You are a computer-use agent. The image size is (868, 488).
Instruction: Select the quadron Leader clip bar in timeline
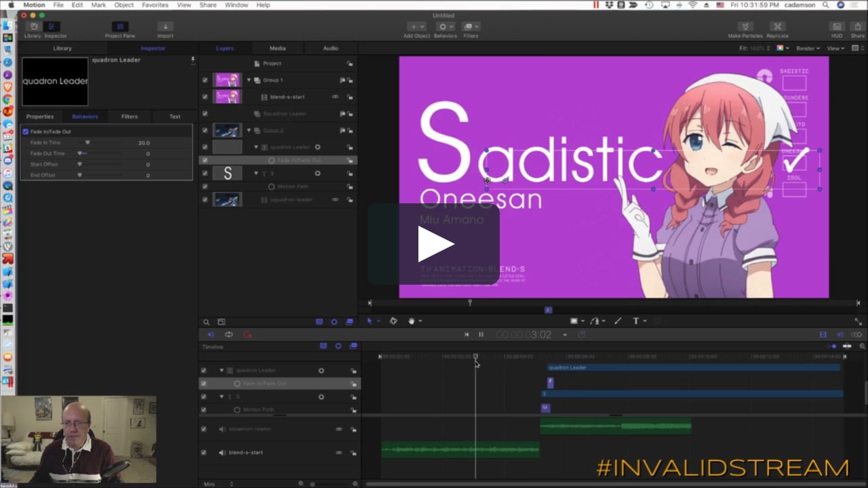(693, 368)
